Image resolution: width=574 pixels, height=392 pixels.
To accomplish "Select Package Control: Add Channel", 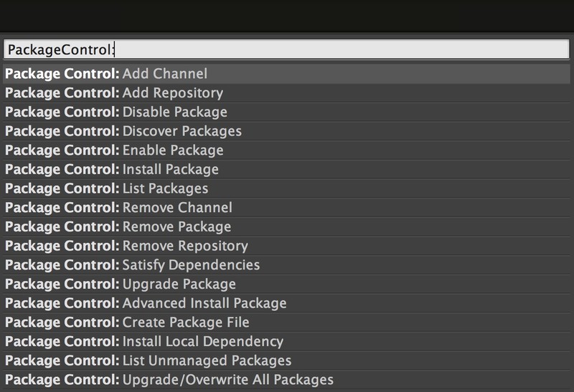I will pos(286,74).
